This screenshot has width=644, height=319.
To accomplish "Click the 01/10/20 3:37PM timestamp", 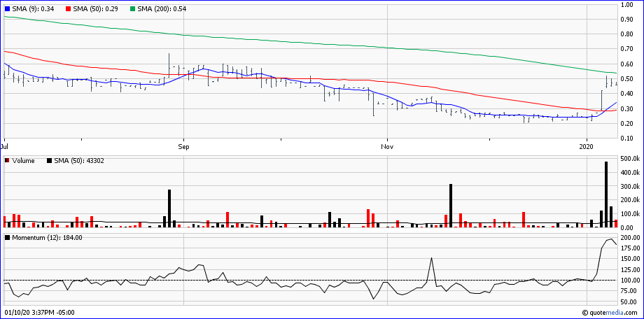I will [39, 313].
